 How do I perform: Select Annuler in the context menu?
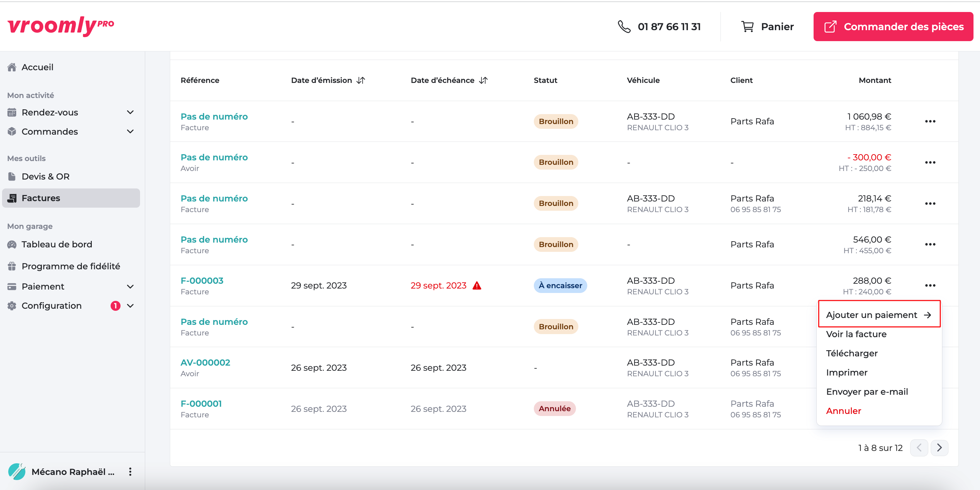(843, 411)
